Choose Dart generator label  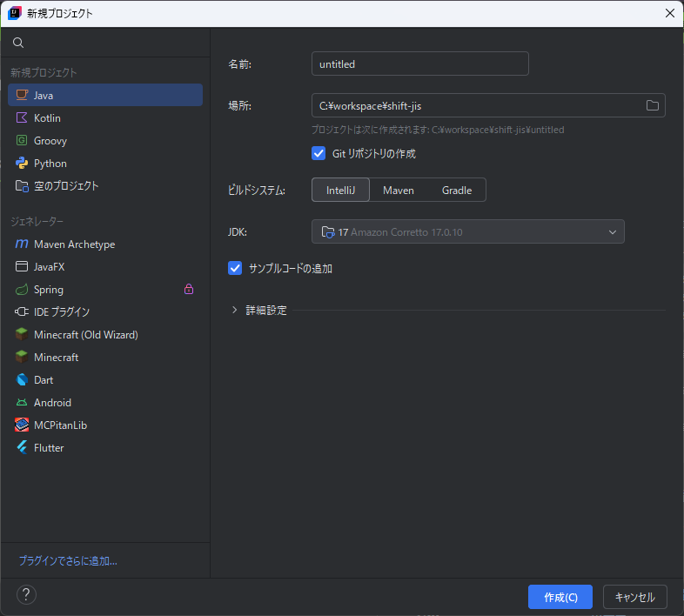point(44,380)
